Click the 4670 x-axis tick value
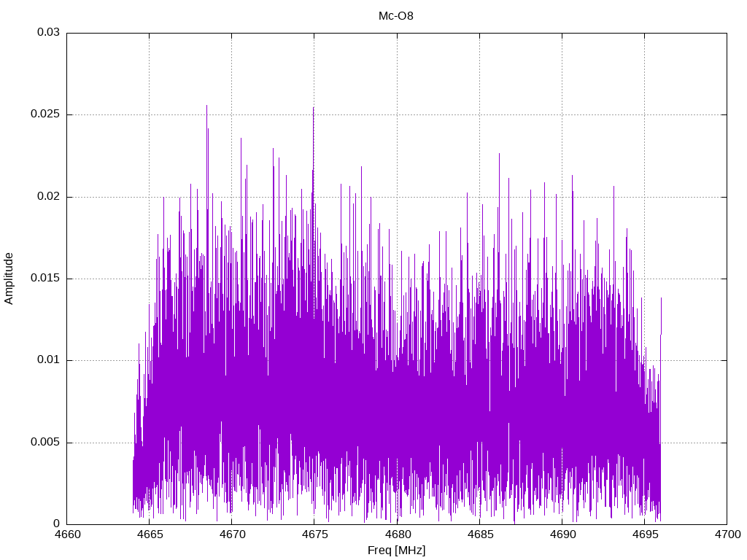 tap(232, 534)
